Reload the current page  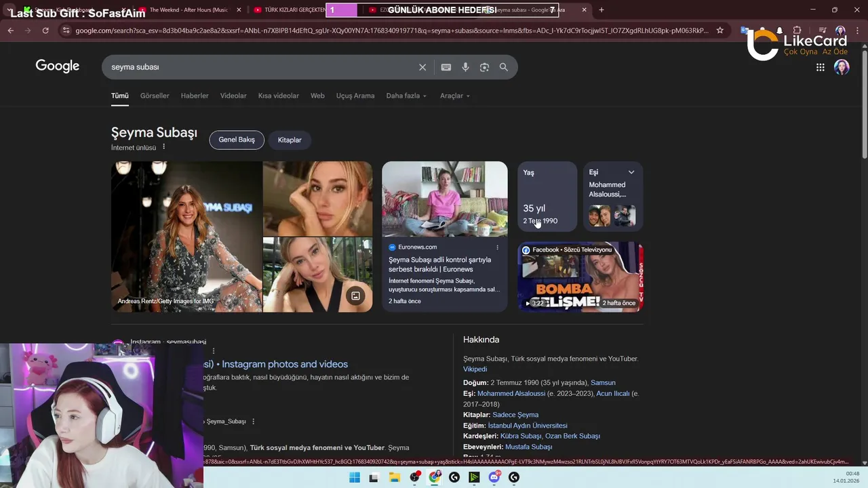click(45, 30)
